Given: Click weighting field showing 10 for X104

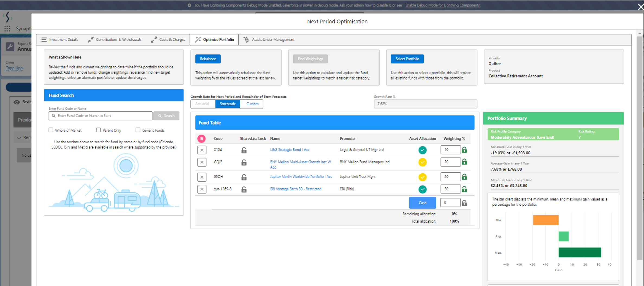Looking at the screenshot, I should pos(450,150).
